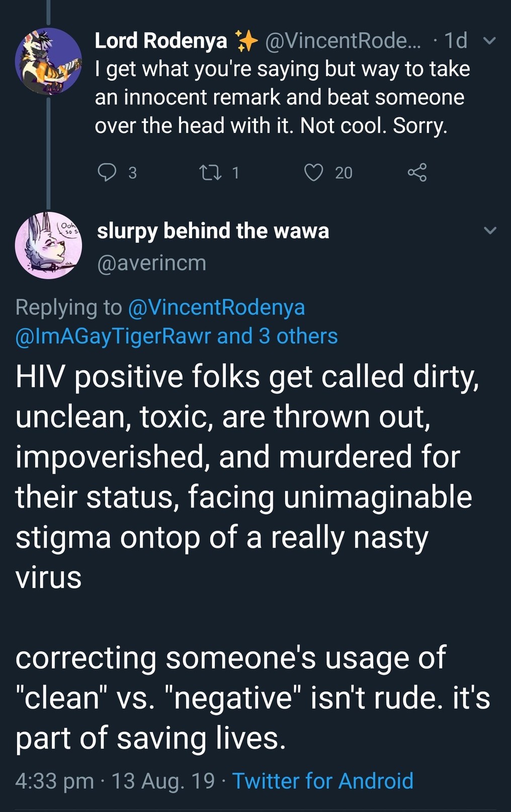
Task: Expand the chevron menu on slurpy's tweet
Action: click(x=489, y=231)
